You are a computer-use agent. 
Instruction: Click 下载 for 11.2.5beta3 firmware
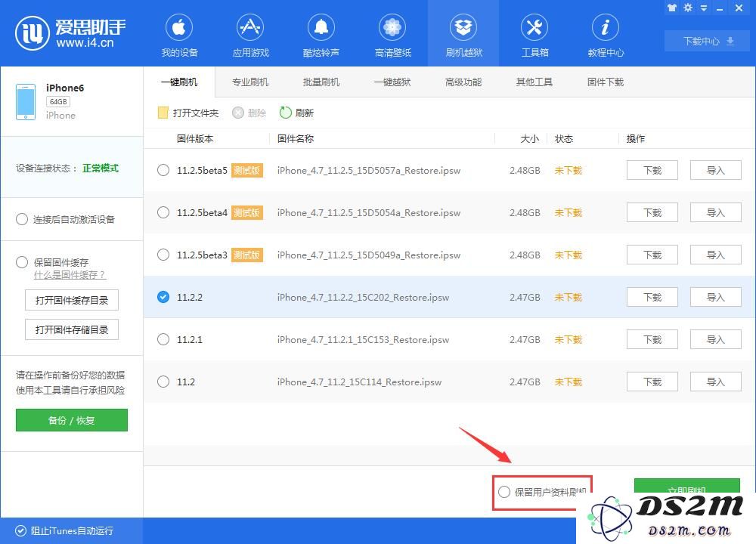click(x=652, y=255)
